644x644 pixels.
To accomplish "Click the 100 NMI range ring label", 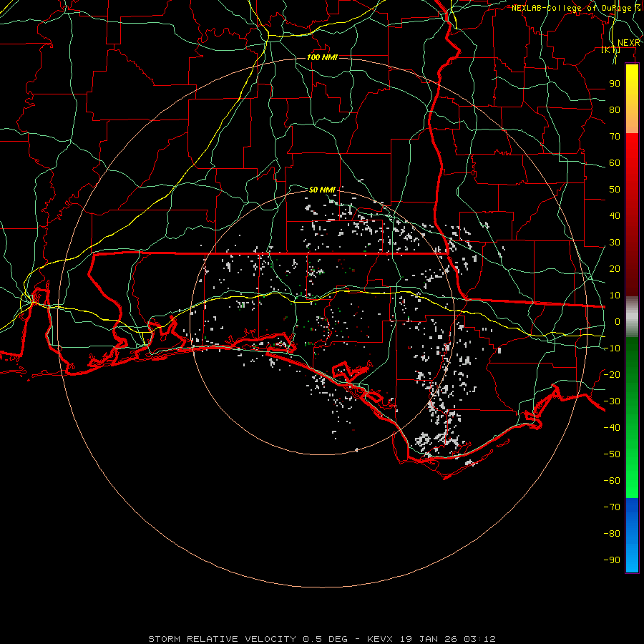I will [322, 57].
